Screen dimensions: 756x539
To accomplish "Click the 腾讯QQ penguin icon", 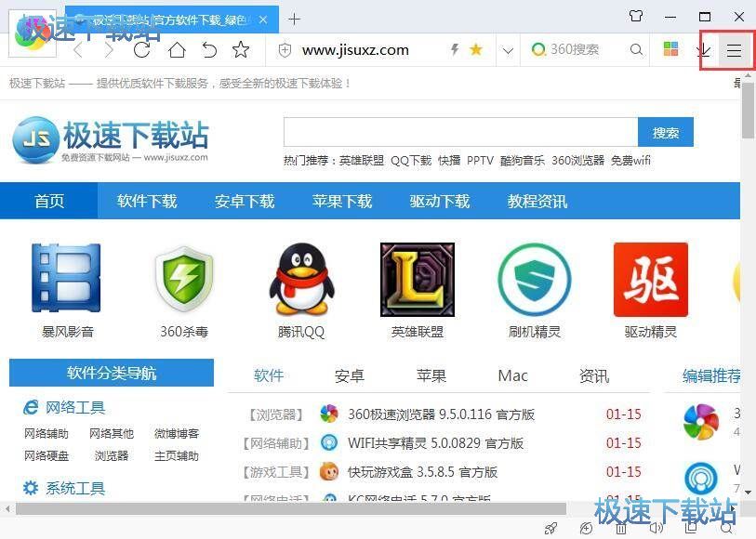I will (302, 279).
